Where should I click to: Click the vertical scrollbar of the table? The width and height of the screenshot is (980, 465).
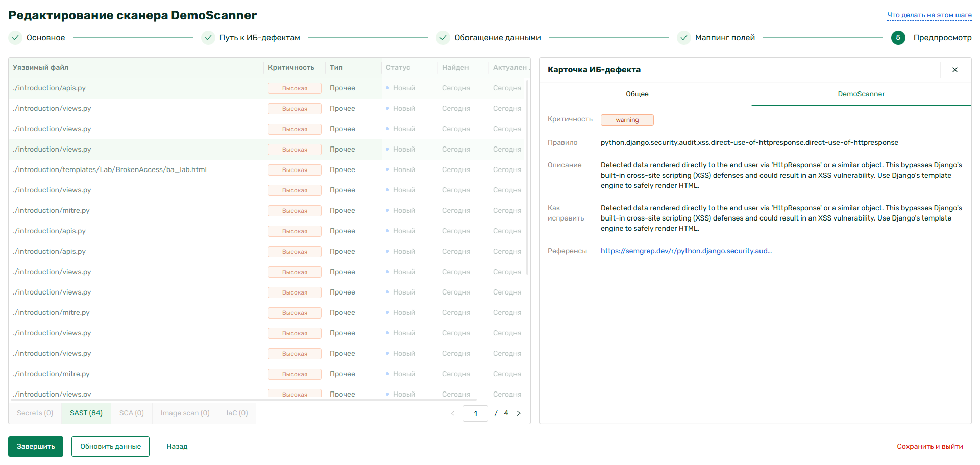pyautogui.click(x=527, y=177)
